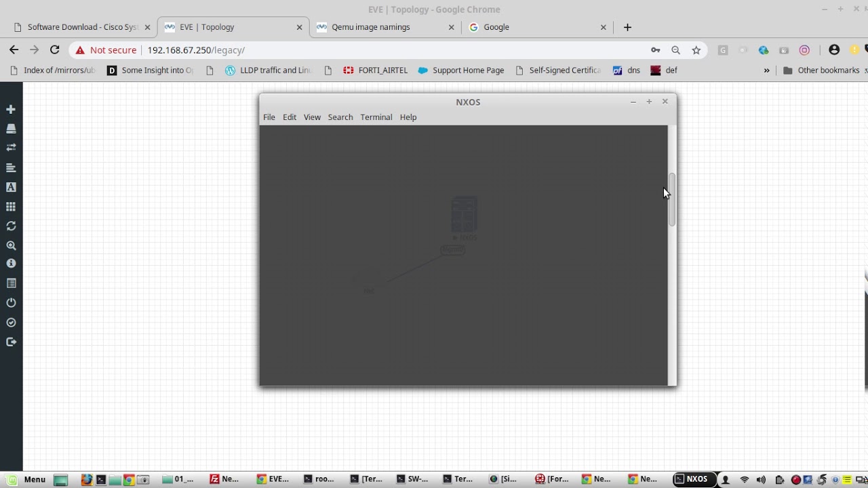
Task: Open the dns bookmark
Action: (627, 70)
